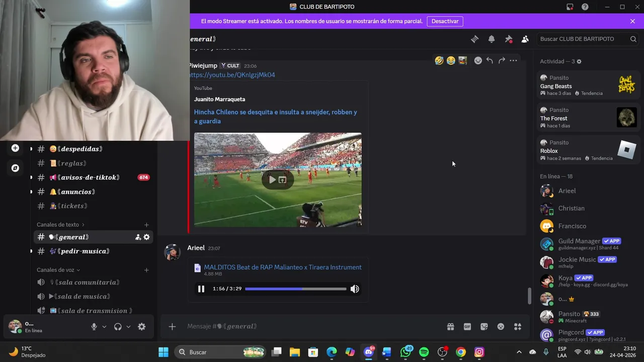Image resolution: width=644 pixels, height=362 pixels.
Task: Mute the audio attachment volume
Action: tap(355, 289)
